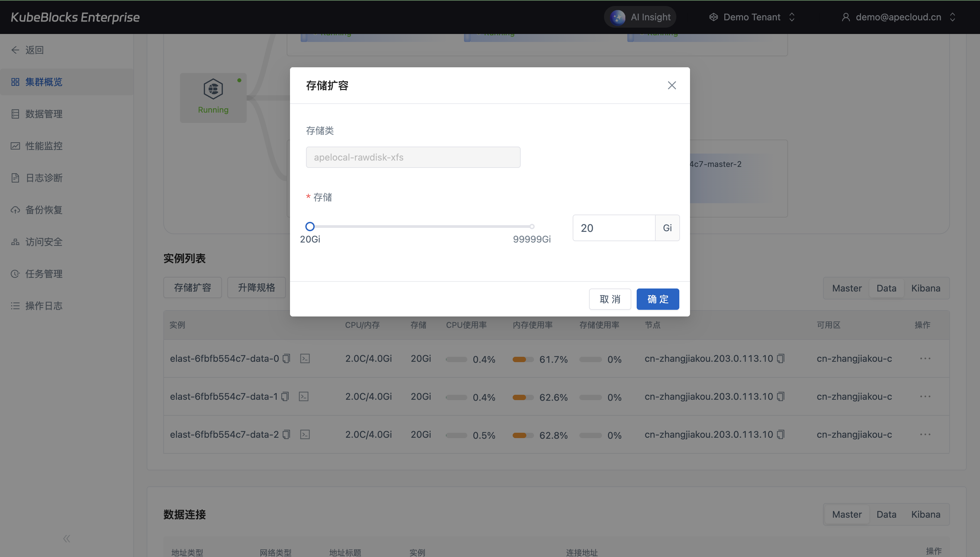Open terminal icon for elast-6fbfb554c7-data-2

(x=305, y=434)
